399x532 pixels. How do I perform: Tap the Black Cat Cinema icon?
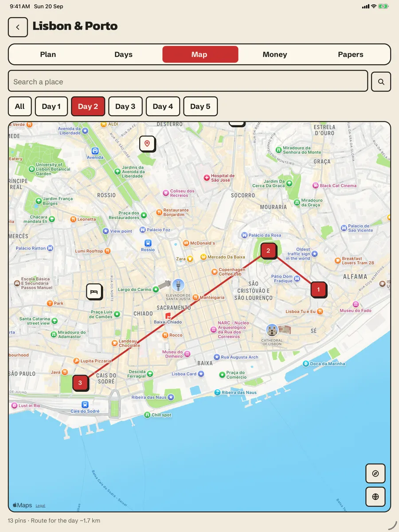click(x=315, y=186)
